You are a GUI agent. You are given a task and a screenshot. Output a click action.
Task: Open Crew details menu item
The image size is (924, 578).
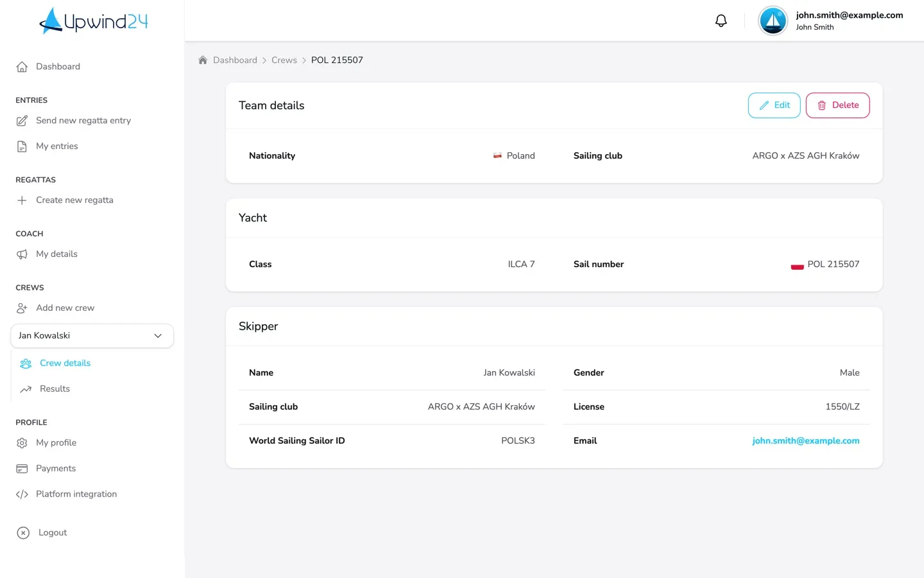tap(65, 363)
